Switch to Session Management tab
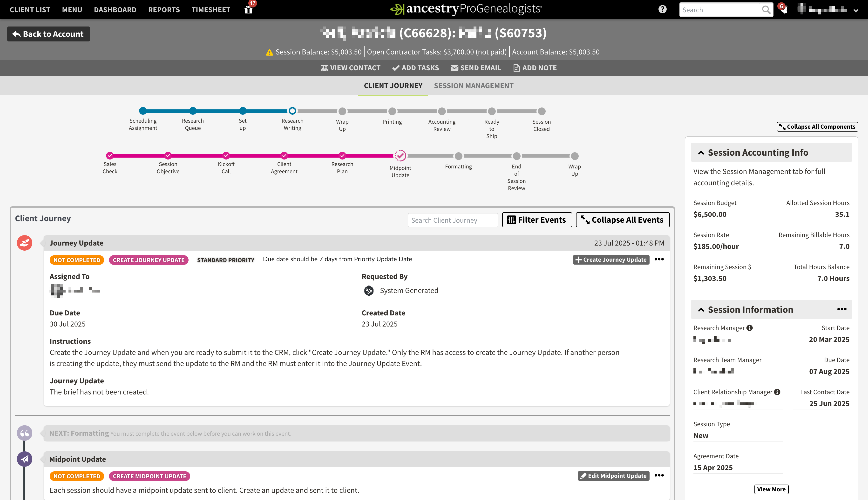Screen dimensions: 868x500 (x=474, y=86)
